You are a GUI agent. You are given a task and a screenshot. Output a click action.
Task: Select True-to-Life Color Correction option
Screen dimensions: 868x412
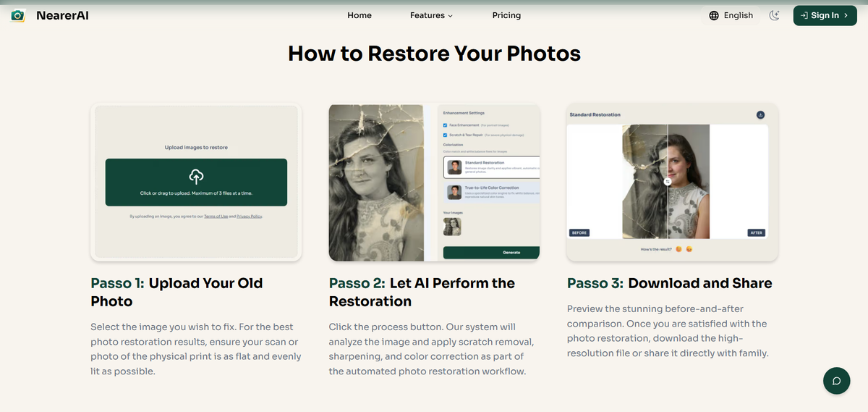coord(492,192)
